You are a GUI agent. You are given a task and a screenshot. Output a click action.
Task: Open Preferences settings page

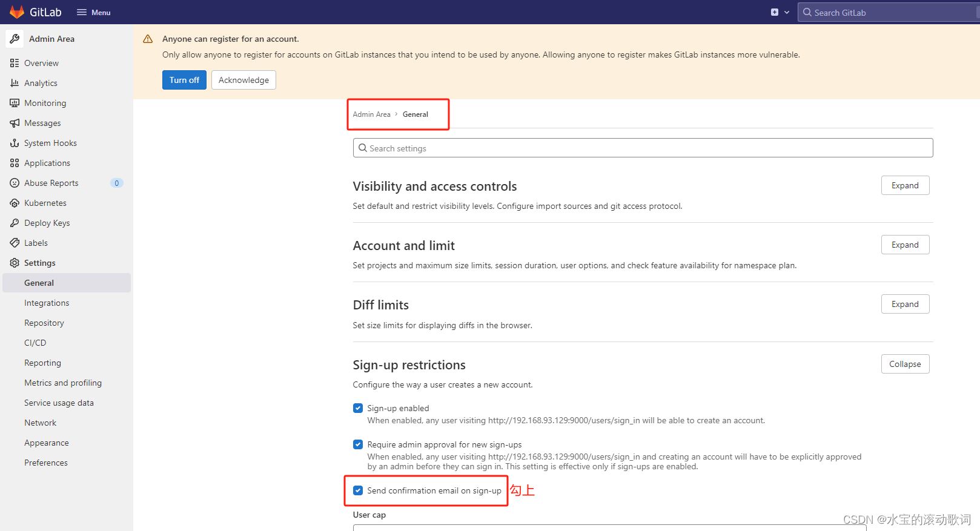pyautogui.click(x=46, y=463)
